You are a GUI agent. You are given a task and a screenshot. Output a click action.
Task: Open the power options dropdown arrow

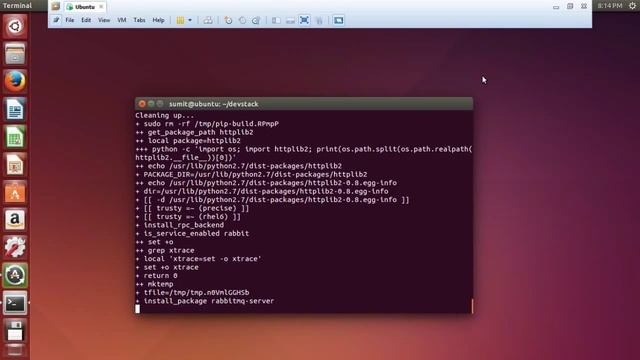pyautogui.click(x=190, y=20)
